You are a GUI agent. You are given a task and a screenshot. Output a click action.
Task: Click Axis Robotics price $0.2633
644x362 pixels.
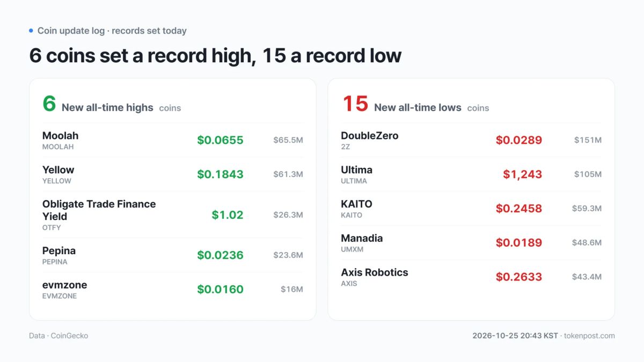coord(519,277)
